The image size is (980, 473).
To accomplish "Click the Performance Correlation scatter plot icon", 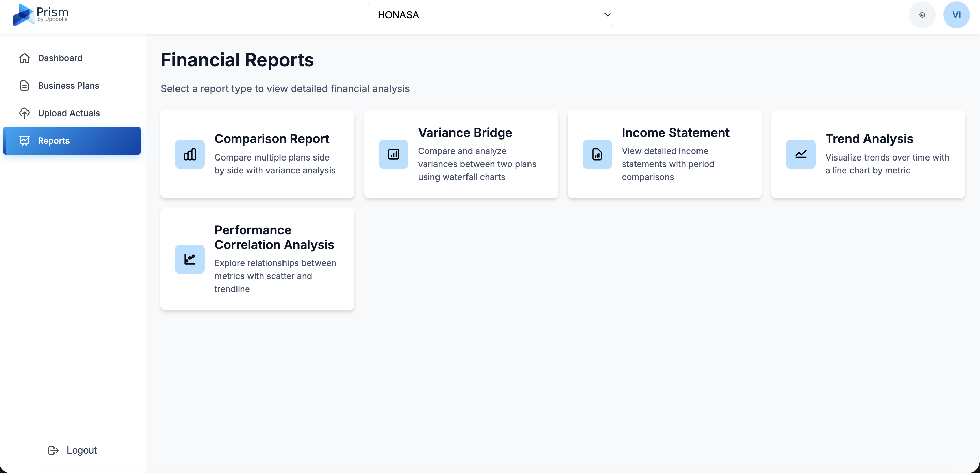I will click(189, 259).
